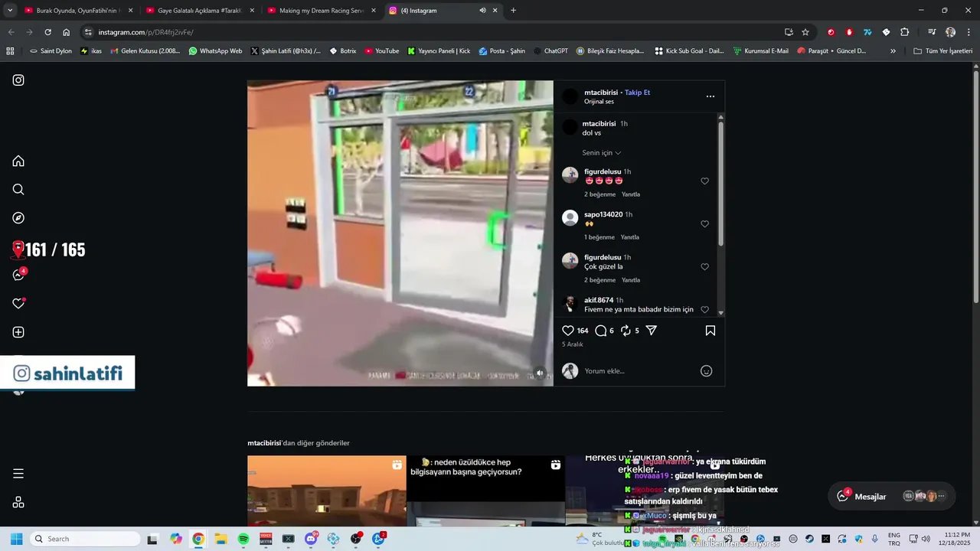Reload the page
The image size is (980, 551).
click(47, 32)
